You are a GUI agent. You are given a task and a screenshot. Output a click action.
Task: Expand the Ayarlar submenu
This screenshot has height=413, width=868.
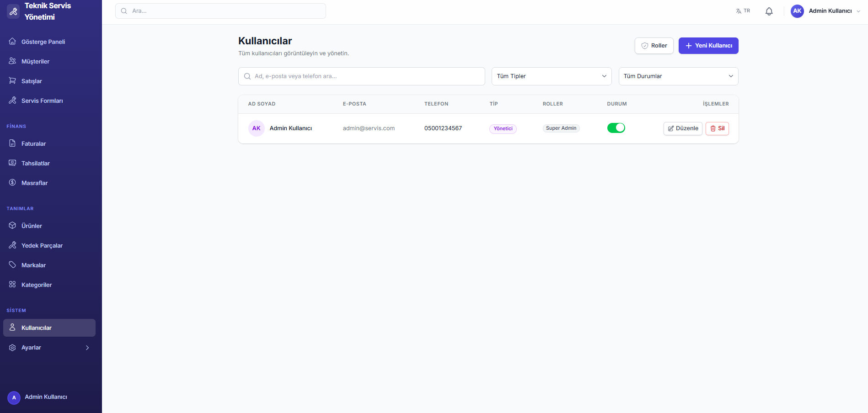tap(87, 348)
